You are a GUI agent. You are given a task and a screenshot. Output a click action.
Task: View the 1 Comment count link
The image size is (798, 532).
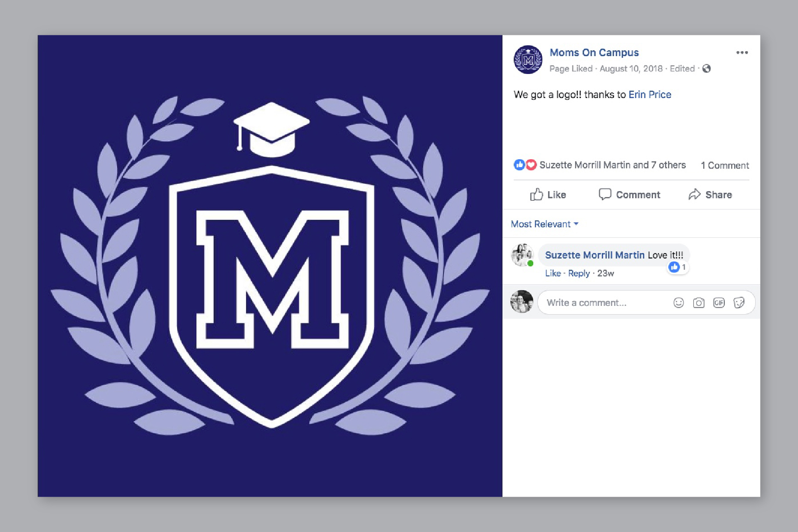[x=725, y=165]
